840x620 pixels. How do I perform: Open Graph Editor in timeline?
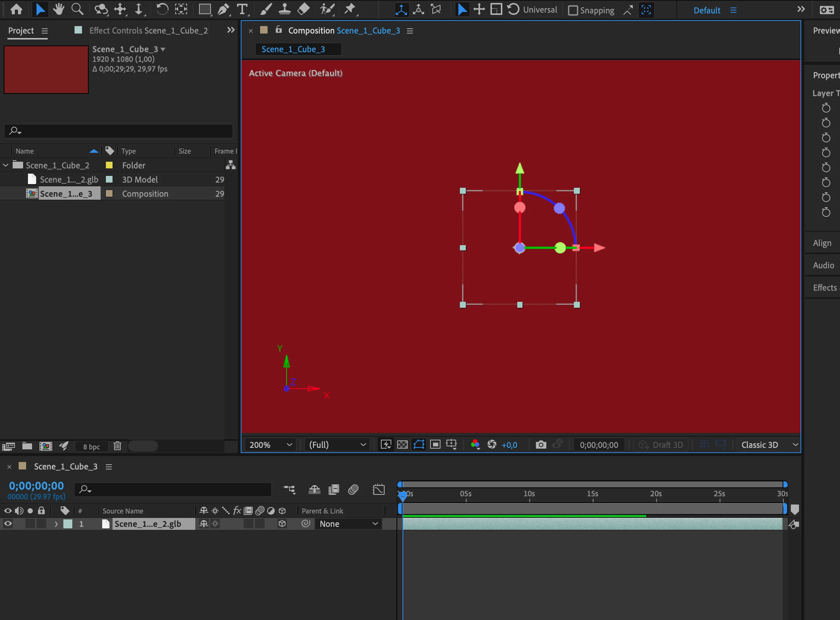coord(378,489)
